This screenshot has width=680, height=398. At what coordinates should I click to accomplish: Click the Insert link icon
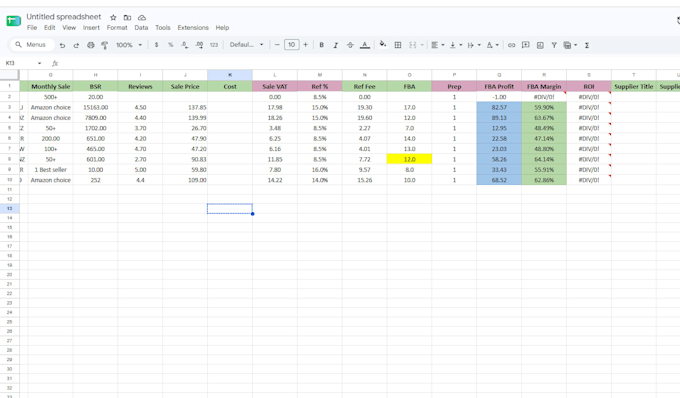[511, 45]
